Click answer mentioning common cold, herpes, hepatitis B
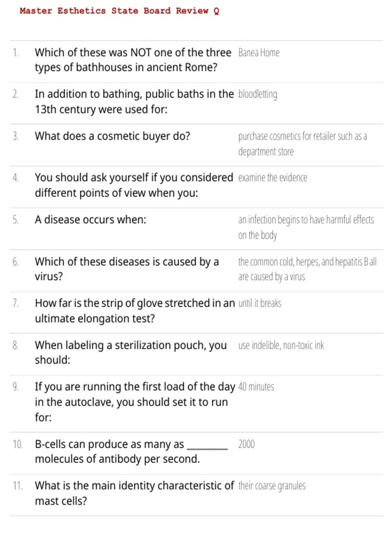 click(307, 269)
